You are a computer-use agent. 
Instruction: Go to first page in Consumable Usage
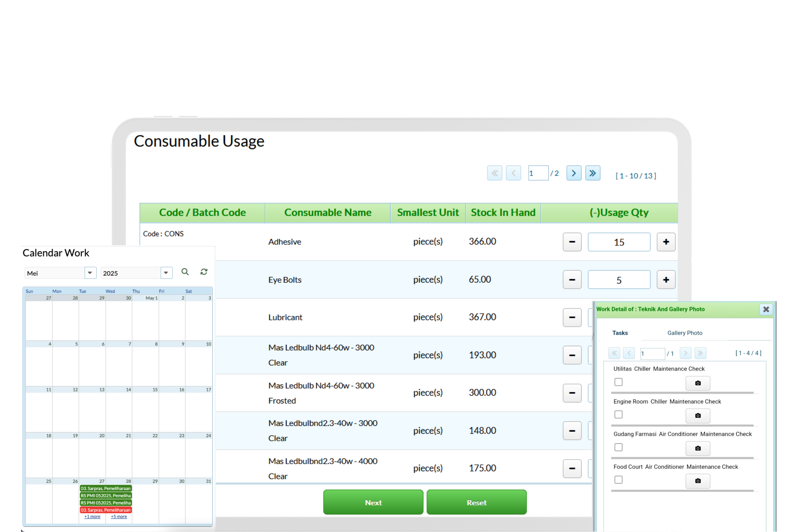point(495,173)
